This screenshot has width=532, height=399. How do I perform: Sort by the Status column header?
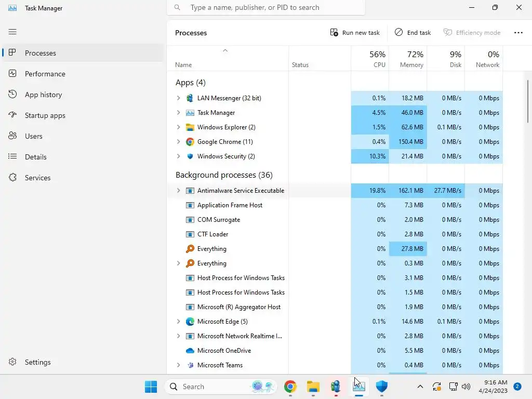[x=320, y=58]
